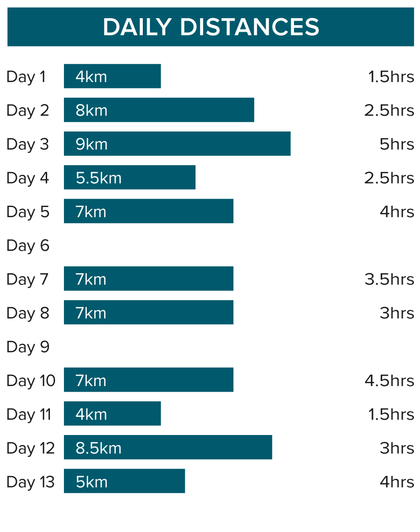Screen dimensions: 420x532
Task: Select the Day 2 2.5hrs duration text
Action: pos(389,111)
